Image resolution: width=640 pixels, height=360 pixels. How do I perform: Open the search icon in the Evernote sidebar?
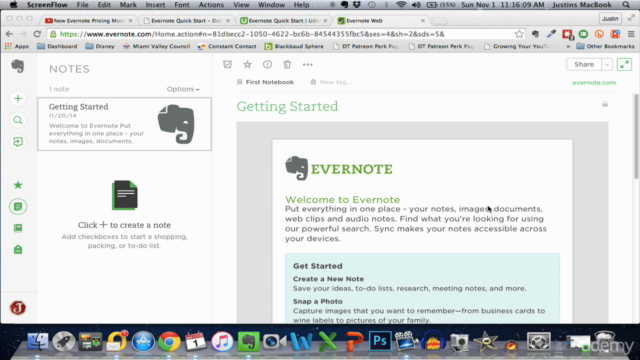click(18, 120)
